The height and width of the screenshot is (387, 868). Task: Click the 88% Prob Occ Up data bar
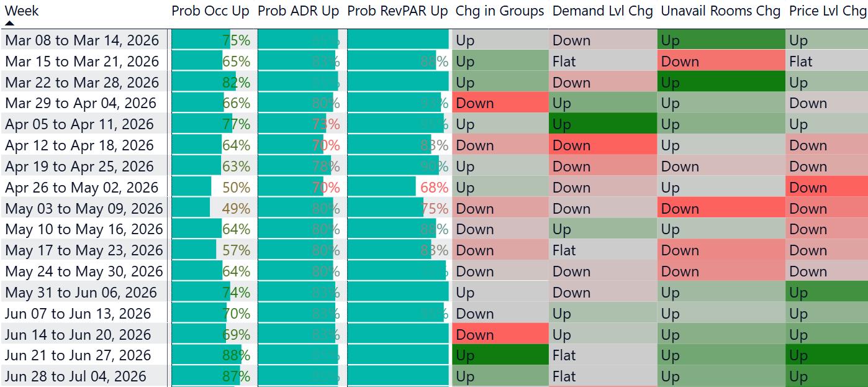[211, 355]
